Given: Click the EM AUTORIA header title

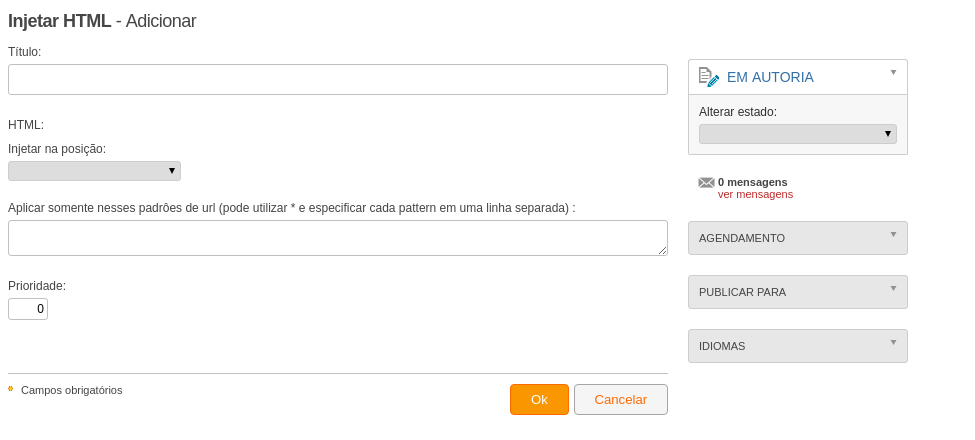Looking at the screenshot, I should [770, 77].
